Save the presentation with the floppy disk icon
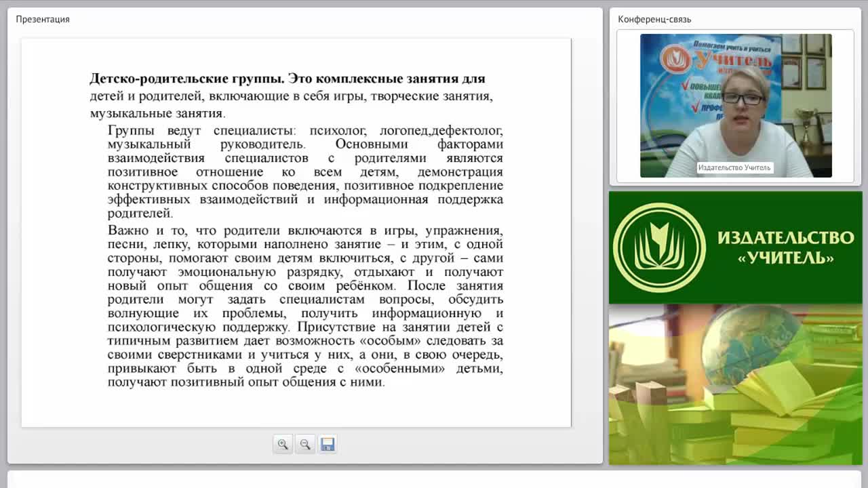Viewport: 868px width, 488px height. pyautogui.click(x=328, y=444)
